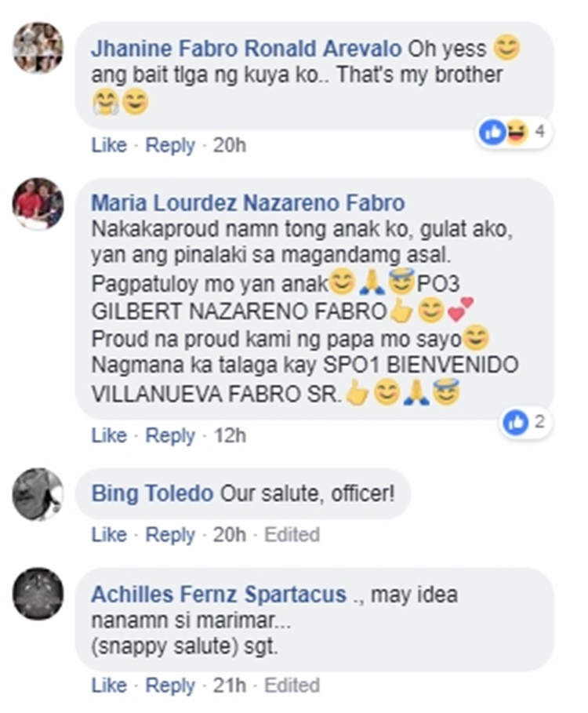Image resolution: width=588 pixels, height=713 pixels.
Task: Open Maria Lourdez Nazareno Fabro's avatar
Action: [x=38, y=203]
